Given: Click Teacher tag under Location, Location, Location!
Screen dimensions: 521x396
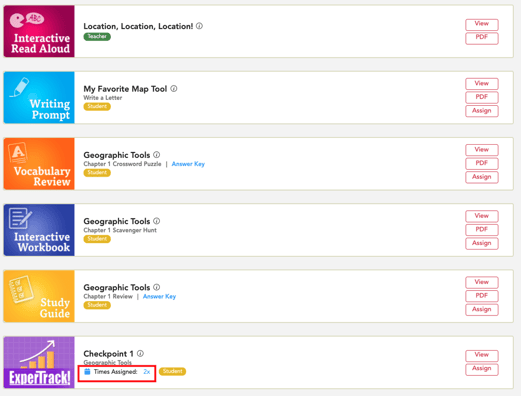Looking at the screenshot, I should (97, 36).
